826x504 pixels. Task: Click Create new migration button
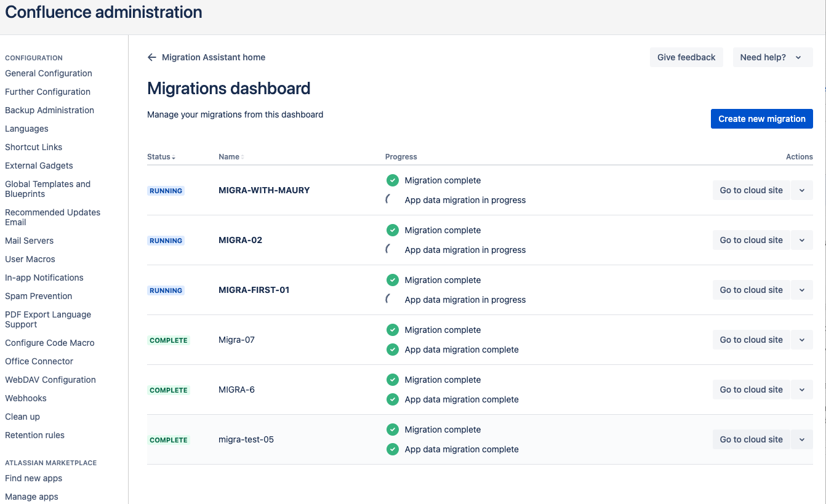coord(761,119)
